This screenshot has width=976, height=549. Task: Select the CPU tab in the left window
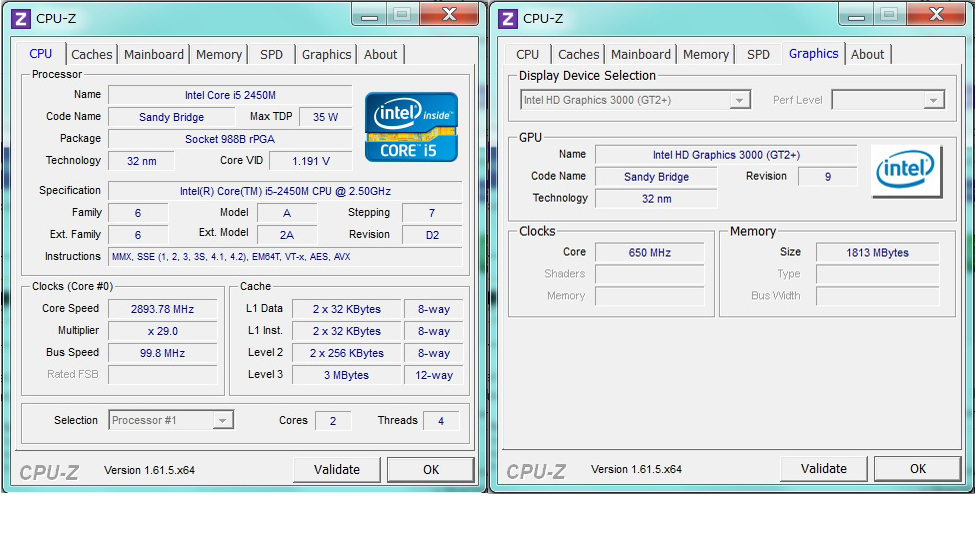(x=40, y=54)
